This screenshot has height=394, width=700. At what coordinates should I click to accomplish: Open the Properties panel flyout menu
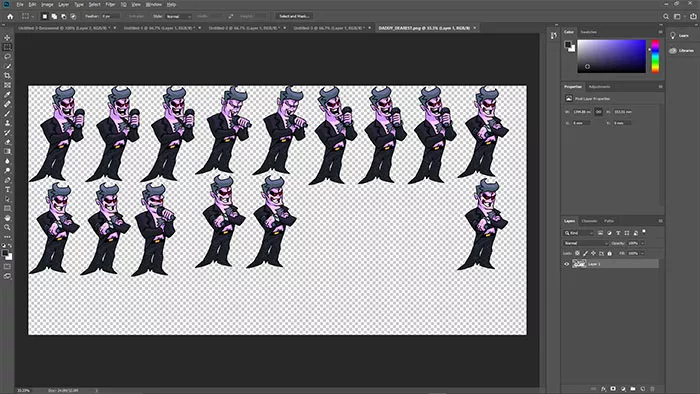(x=660, y=87)
